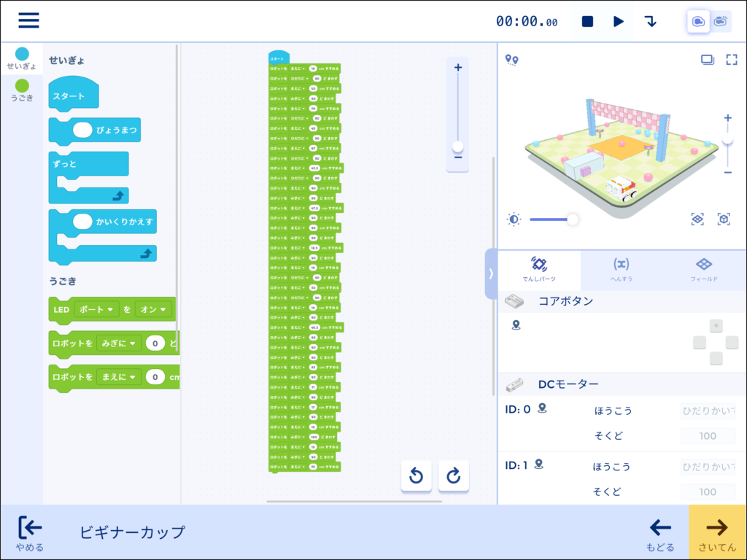
Task: Select the うごき block category
Action: click(22, 90)
